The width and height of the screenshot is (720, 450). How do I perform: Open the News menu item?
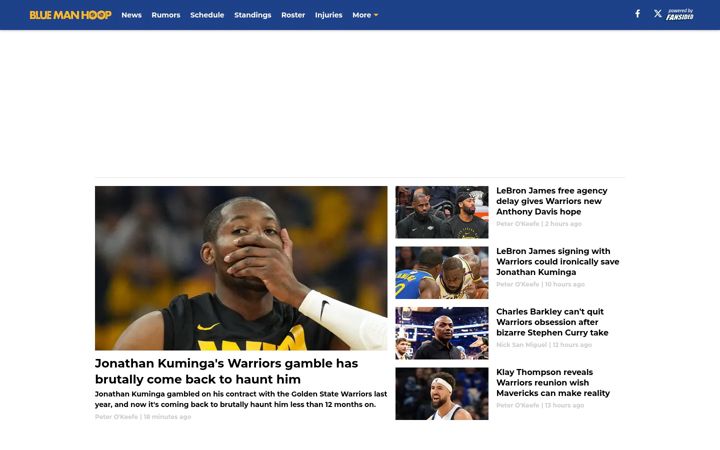pos(131,15)
